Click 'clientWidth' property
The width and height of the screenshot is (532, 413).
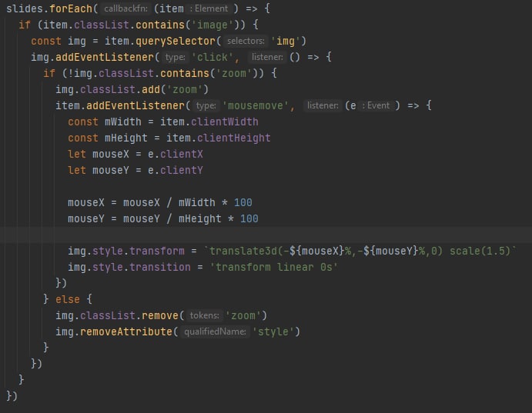tap(224, 122)
